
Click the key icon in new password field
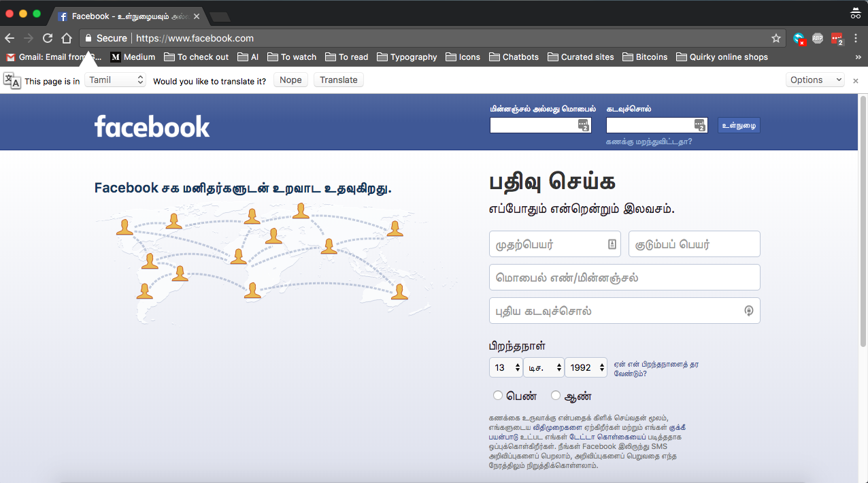pos(748,311)
